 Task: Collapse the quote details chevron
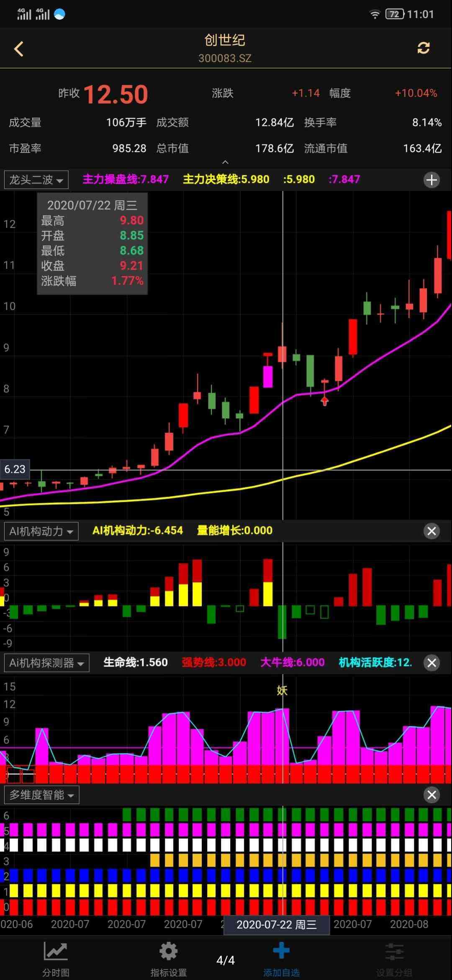point(225,162)
